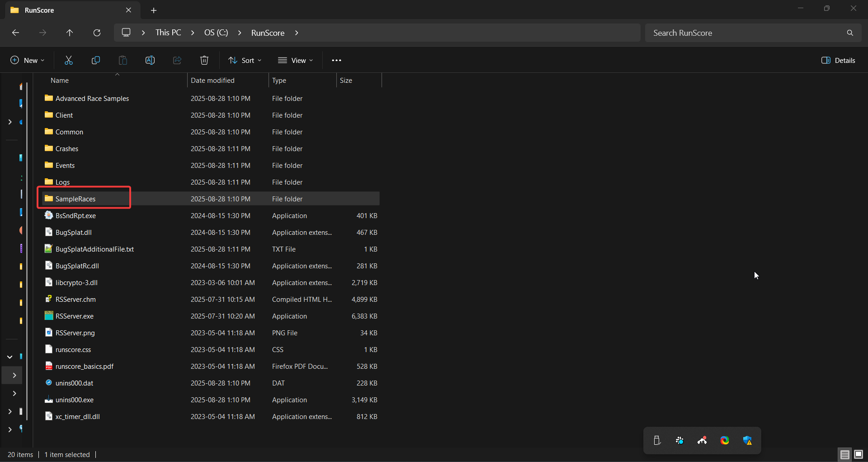Select the unins000.exe file icon
Image resolution: width=868 pixels, height=462 pixels.
point(49,400)
